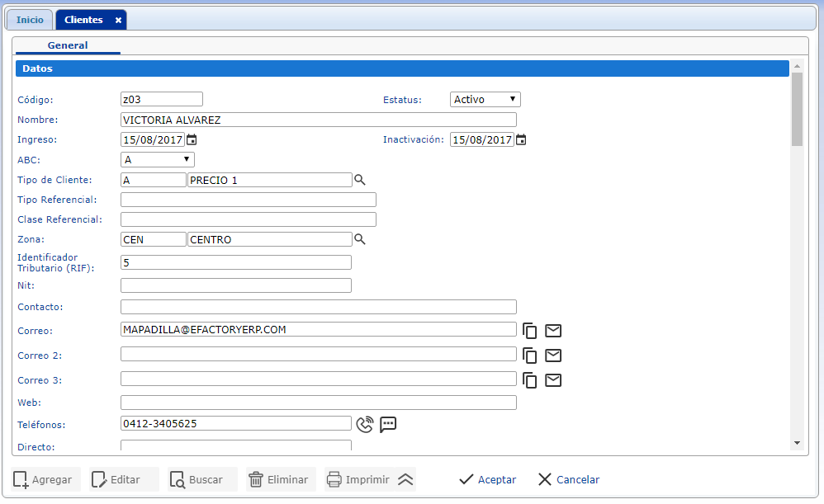Switch to the Inicio tab

click(30, 20)
